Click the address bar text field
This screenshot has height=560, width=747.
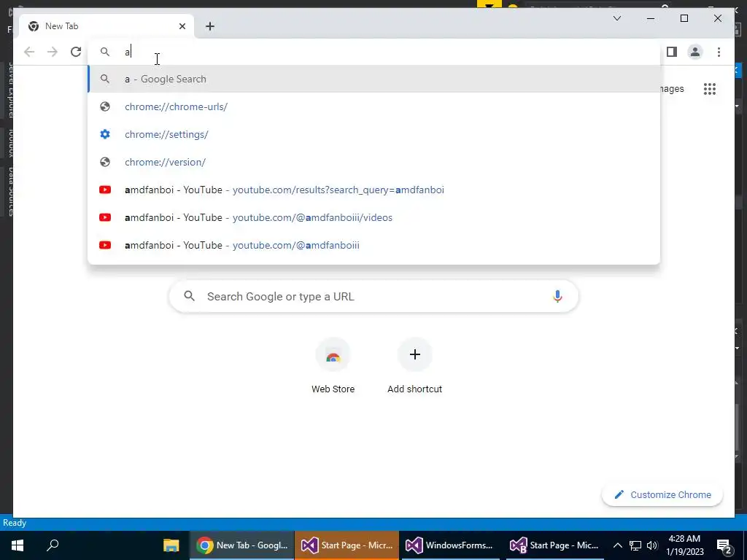374,52
